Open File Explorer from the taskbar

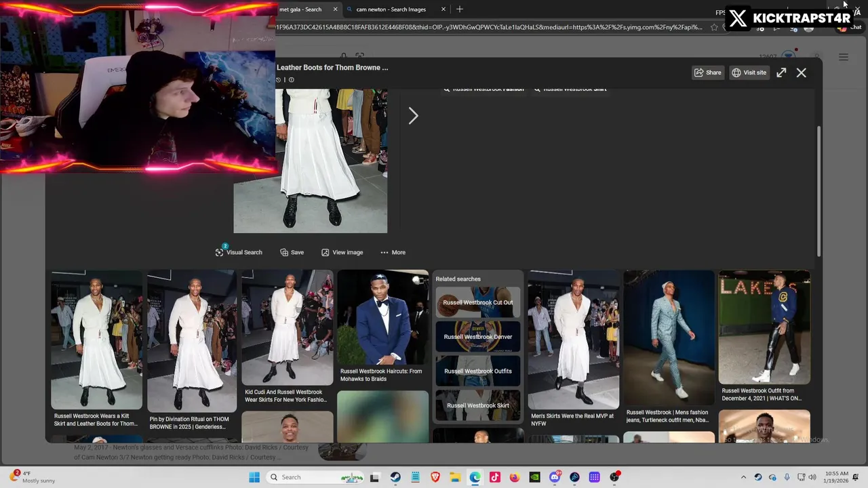point(455,477)
